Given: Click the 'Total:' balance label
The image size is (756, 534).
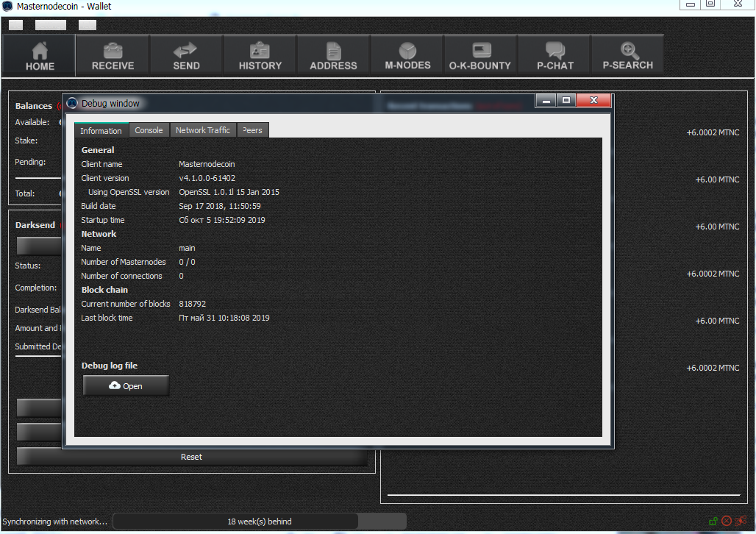Looking at the screenshot, I should pyautogui.click(x=24, y=193).
